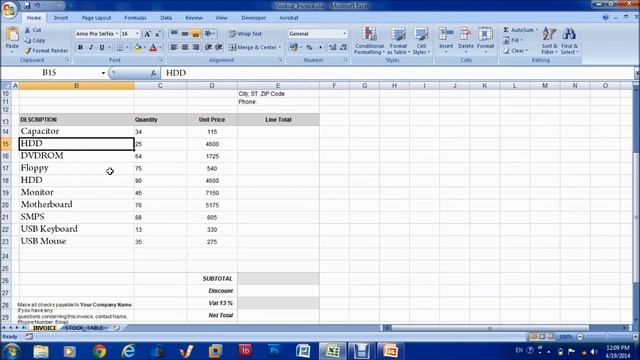Copy the selected cell
Image resolution: width=640 pixels, height=360 pixels.
coord(35,40)
